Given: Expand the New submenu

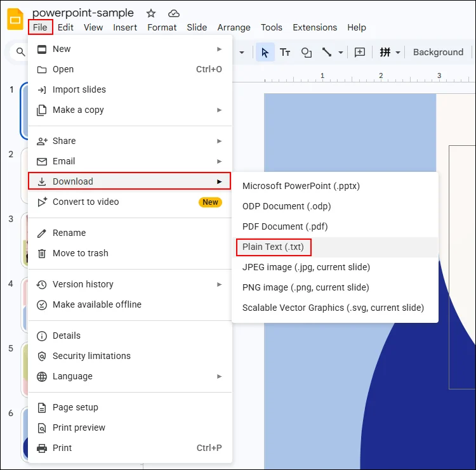Looking at the screenshot, I should 130,49.
